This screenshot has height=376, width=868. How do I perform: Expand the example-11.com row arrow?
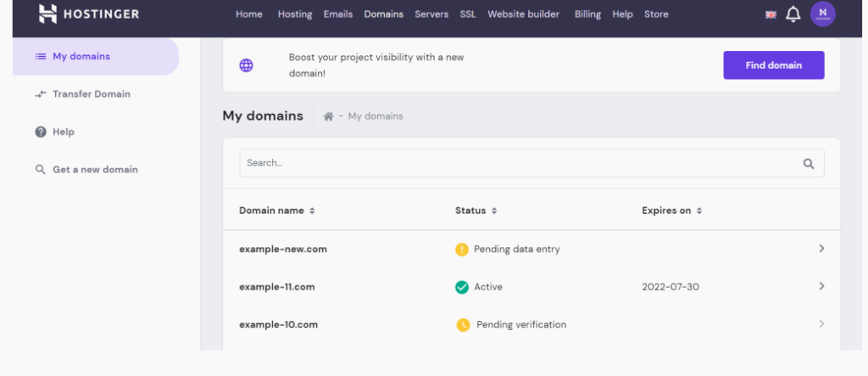coord(821,286)
